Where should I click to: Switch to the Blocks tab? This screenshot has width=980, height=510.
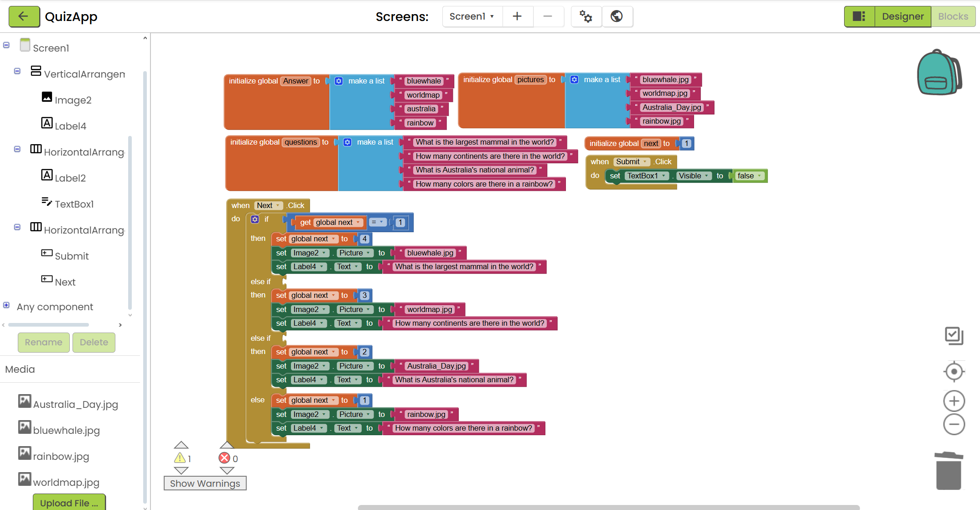coord(953,17)
